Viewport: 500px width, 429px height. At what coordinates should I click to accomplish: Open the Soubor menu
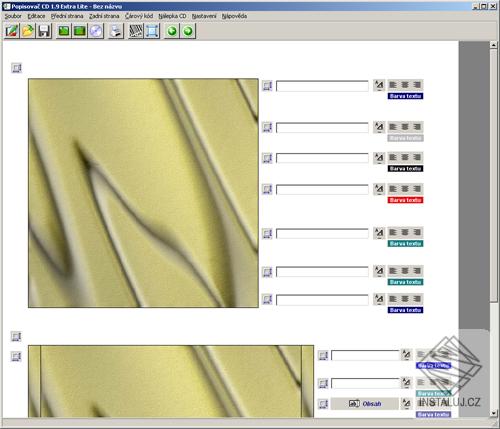pyautogui.click(x=13, y=16)
